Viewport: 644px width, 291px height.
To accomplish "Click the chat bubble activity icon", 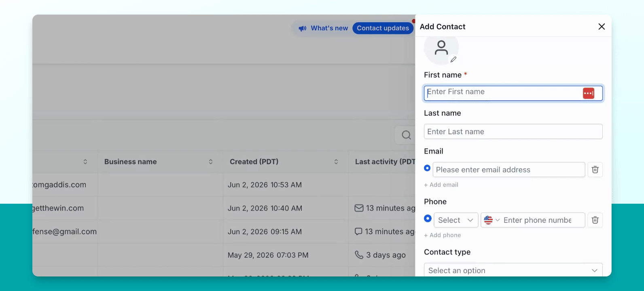I will pos(358,232).
